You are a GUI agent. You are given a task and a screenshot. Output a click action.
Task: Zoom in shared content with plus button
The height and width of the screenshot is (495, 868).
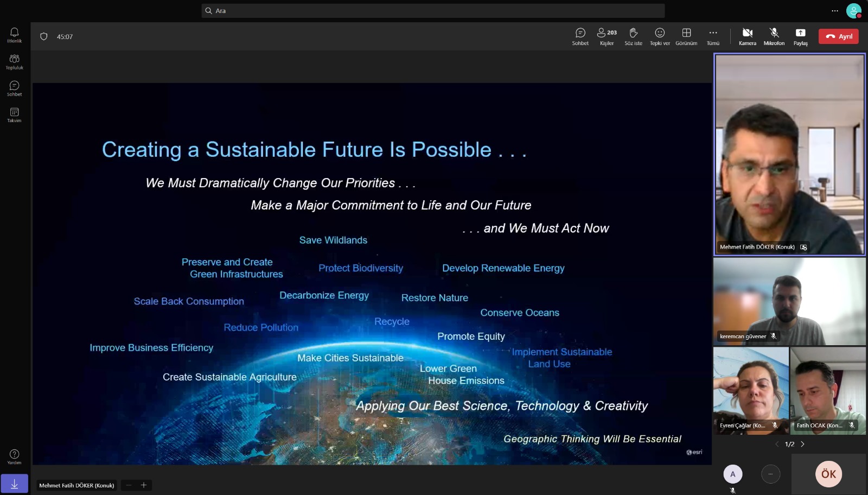[x=144, y=485]
